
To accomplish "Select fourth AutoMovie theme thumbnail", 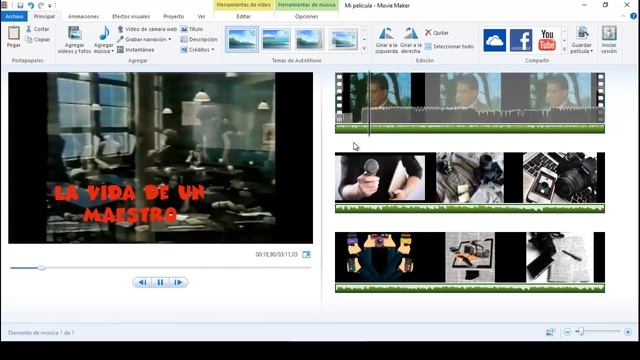I will 344,39.
